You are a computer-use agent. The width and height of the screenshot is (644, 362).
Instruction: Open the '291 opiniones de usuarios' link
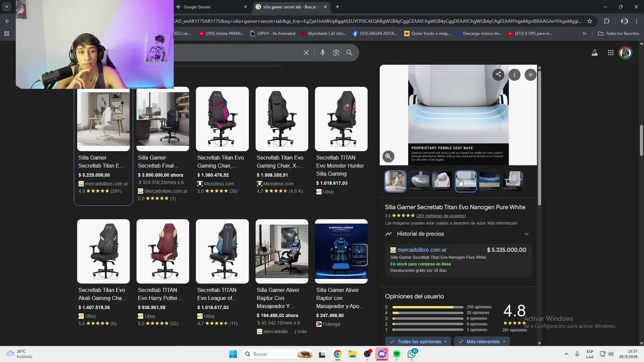pyautogui.click(x=441, y=216)
